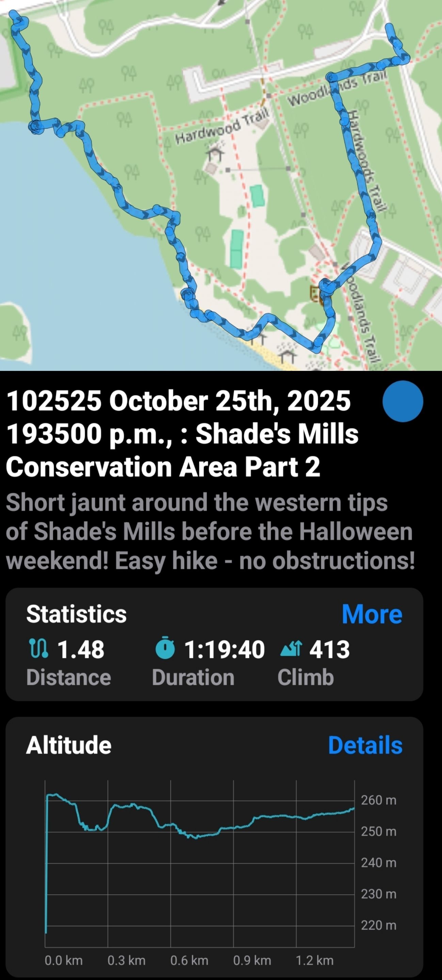This screenshot has height=980, width=442.
Task: Tap picnic shelter icon below Hardwood Trail label
Action: point(215,152)
